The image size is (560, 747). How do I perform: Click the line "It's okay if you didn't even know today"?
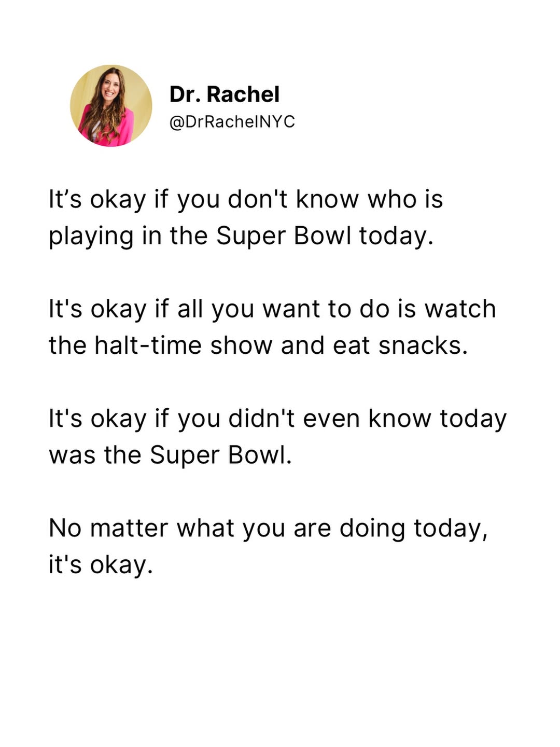[277, 419]
